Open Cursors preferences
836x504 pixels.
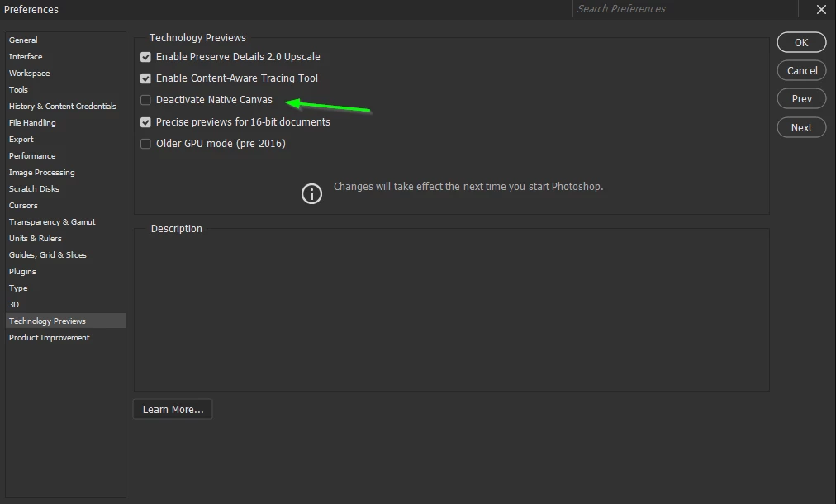[65, 206]
